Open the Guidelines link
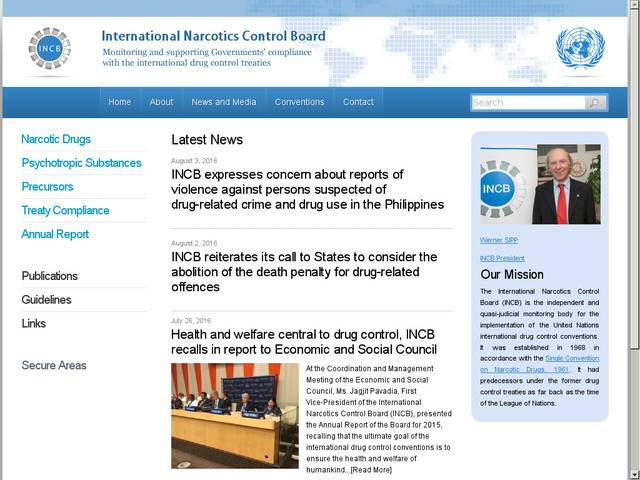Viewport: 640px width, 480px height. tap(46, 300)
